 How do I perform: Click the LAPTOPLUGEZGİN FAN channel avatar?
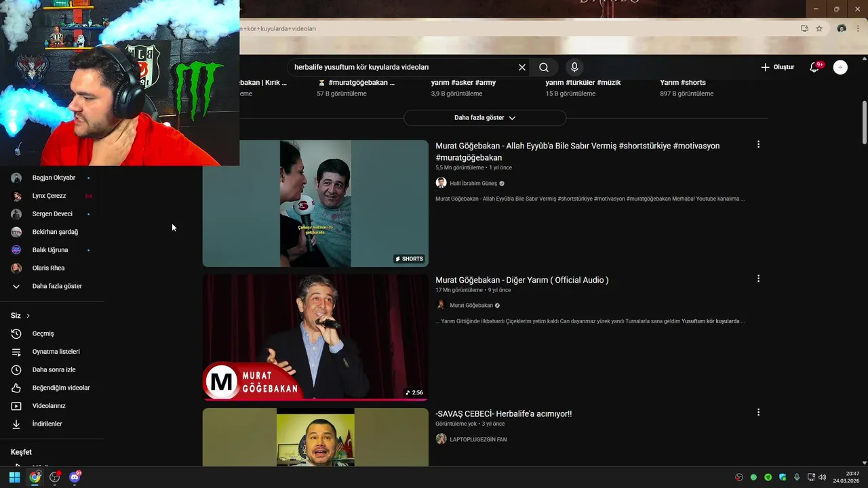pos(441,439)
